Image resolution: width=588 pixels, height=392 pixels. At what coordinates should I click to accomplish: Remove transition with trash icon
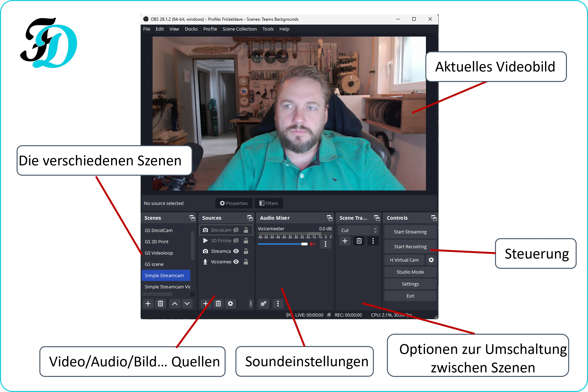tap(359, 241)
